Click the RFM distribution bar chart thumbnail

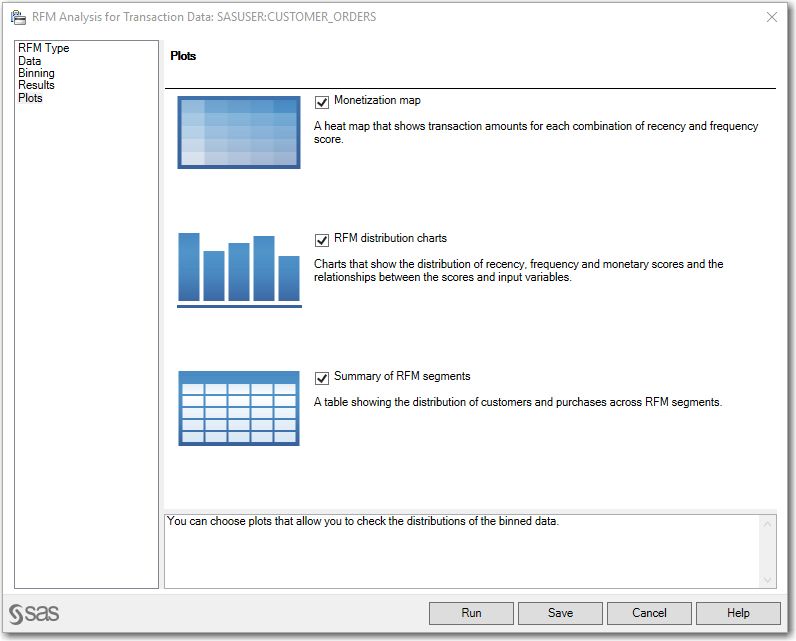239,270
